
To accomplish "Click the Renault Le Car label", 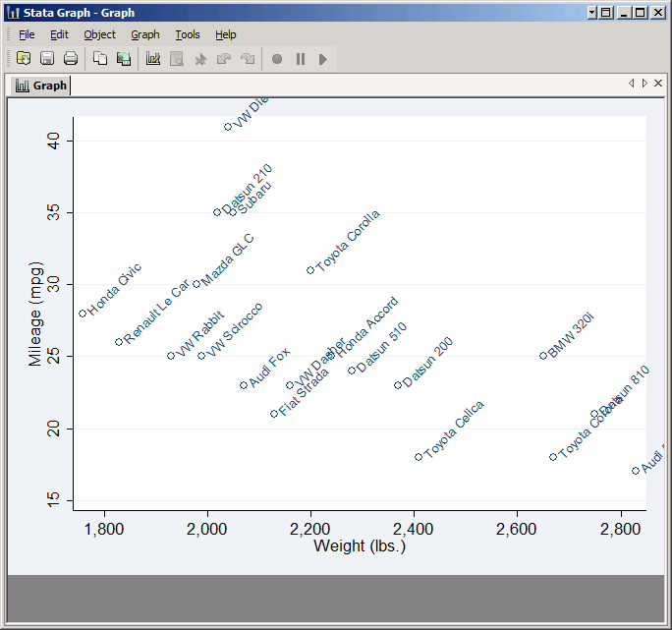I will click(x=156, y=312).
